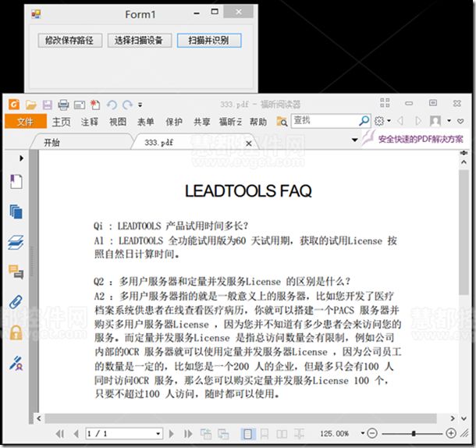The width and height of the screenshot is (476, 448).
Task: Click the magnifier search icon in the find box
Action: (364, 121)
